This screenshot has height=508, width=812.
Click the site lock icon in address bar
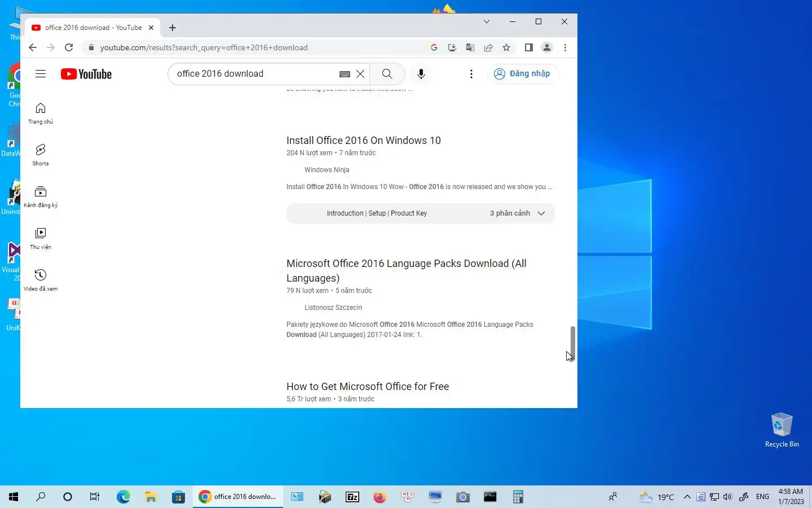pos(91,47)
